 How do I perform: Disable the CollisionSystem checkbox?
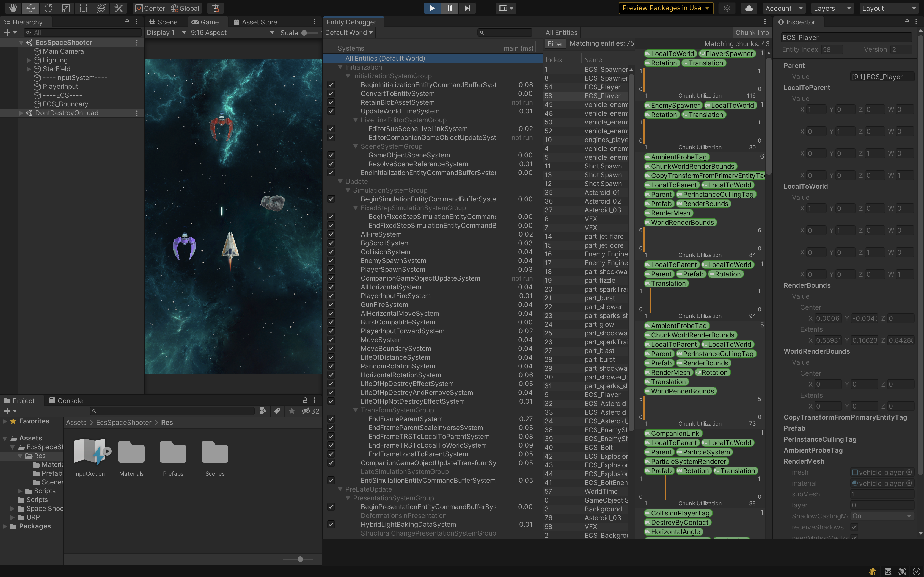[331, 252]
